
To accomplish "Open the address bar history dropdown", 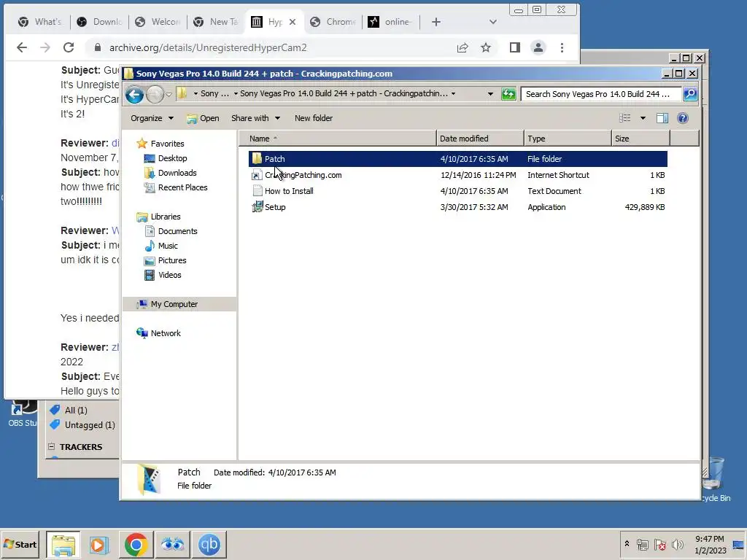I will click(490, 94).
